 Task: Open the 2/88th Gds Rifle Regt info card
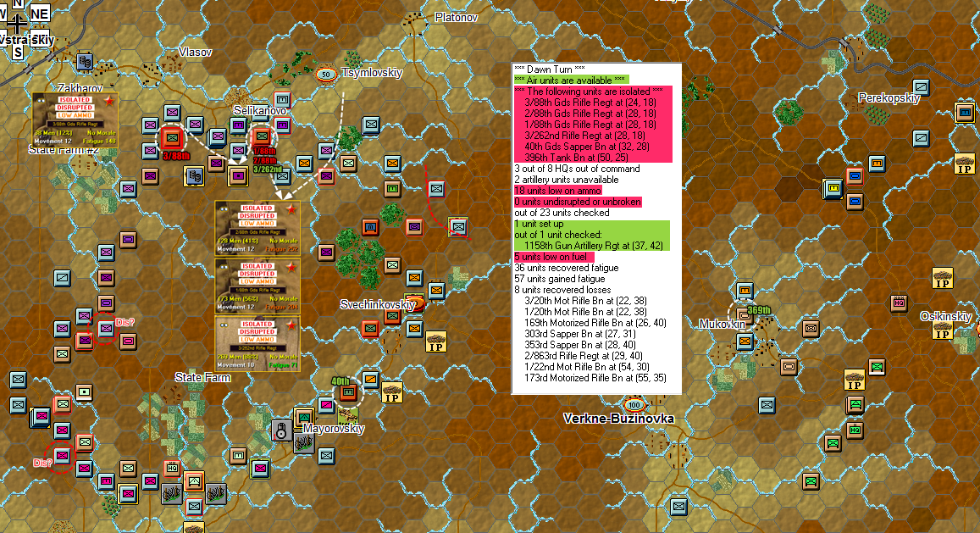click(x=257, y=228)
